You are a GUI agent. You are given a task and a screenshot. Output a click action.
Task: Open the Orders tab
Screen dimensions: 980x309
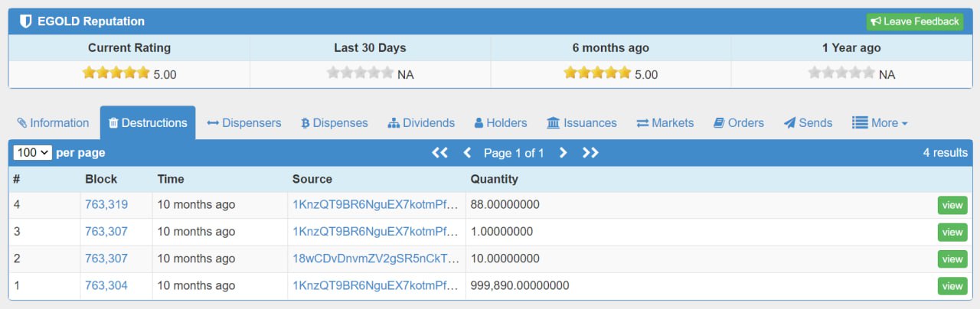[x=739, y=122]
